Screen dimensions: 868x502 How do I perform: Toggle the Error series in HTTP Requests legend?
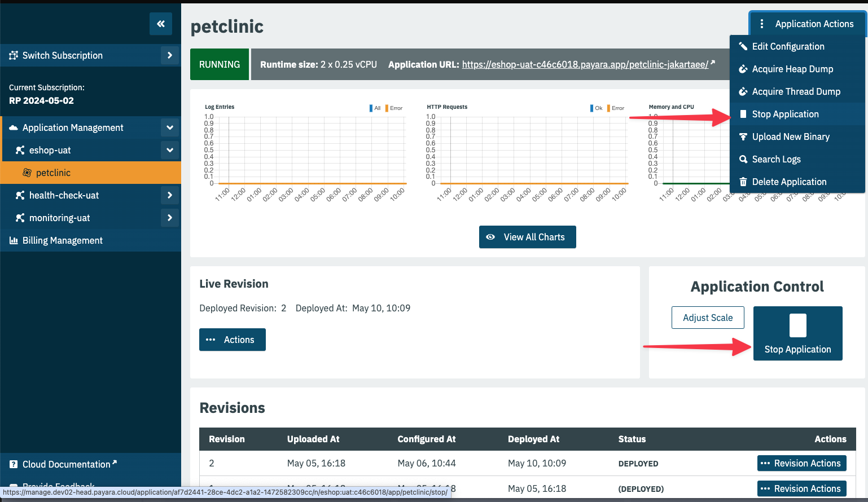pyautogui.click(x=616, y=108)
